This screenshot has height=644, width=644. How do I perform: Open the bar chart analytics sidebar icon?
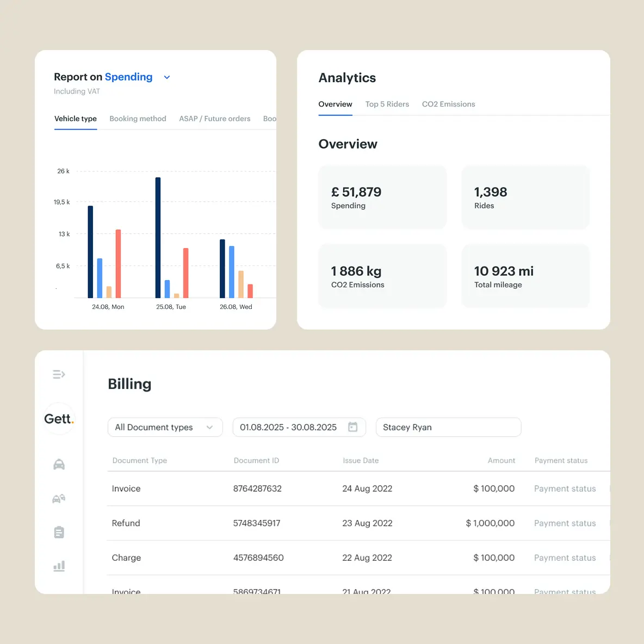click(59, 566)
